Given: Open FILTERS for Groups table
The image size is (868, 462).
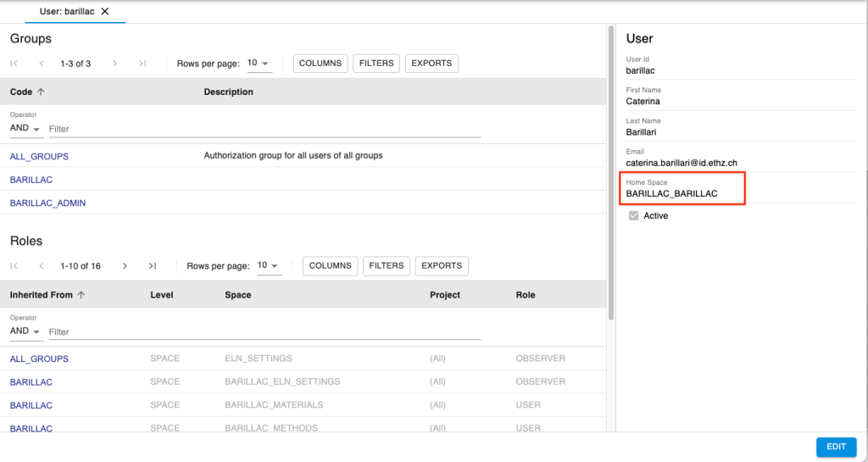Looking at the screenshot, I should pyautogui.click(x=376, y=64).
